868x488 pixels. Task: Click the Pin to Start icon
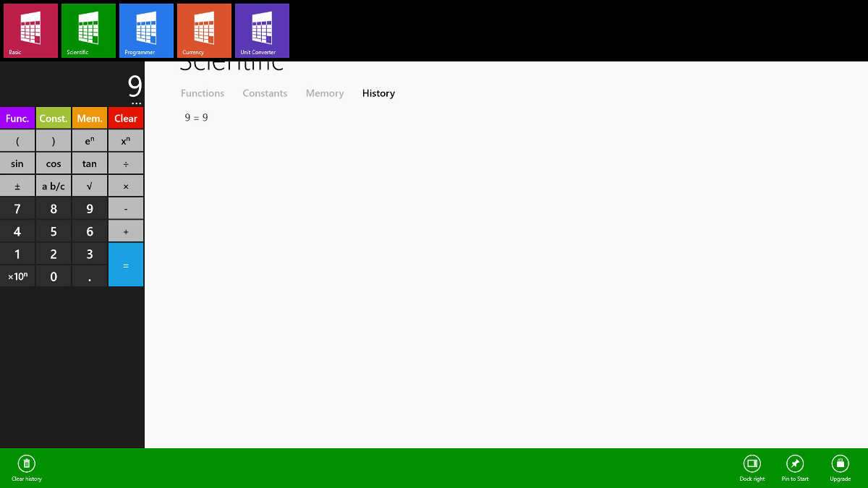tap(795, 463)
